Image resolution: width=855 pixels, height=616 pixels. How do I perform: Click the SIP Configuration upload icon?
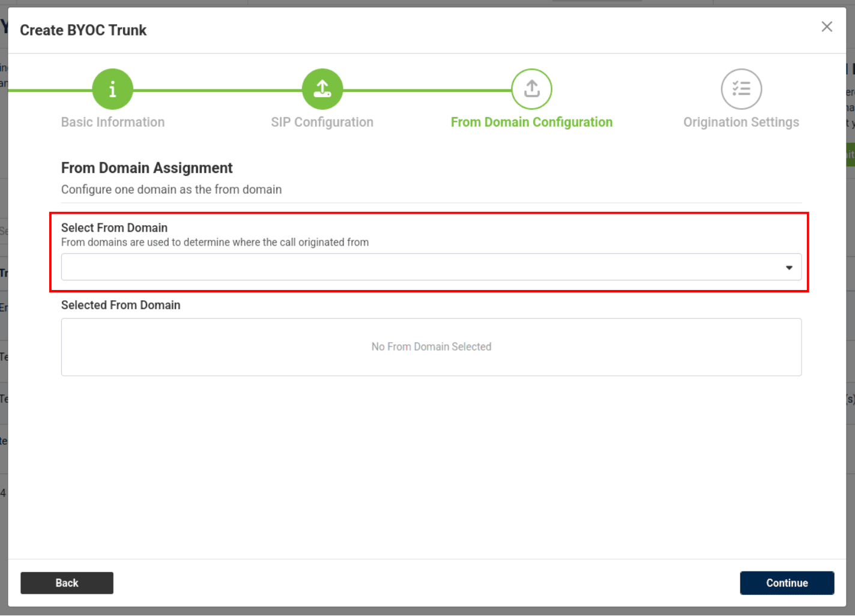click(322, 89)
